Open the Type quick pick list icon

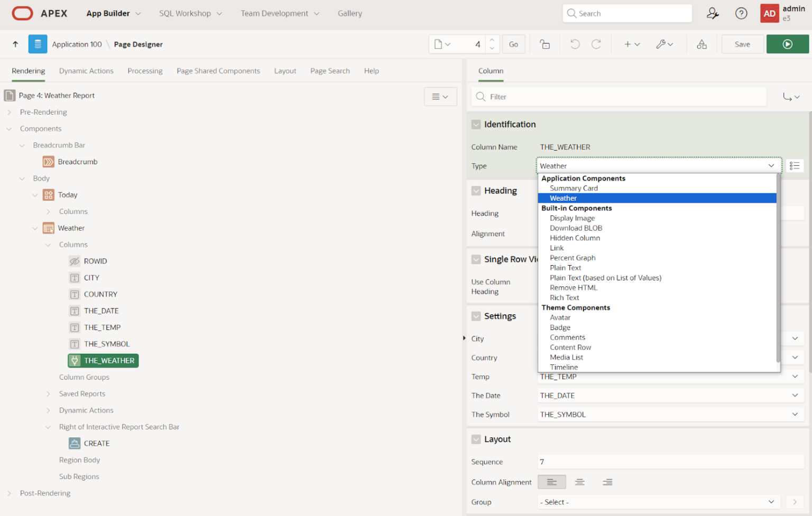(x=795, y=166)
